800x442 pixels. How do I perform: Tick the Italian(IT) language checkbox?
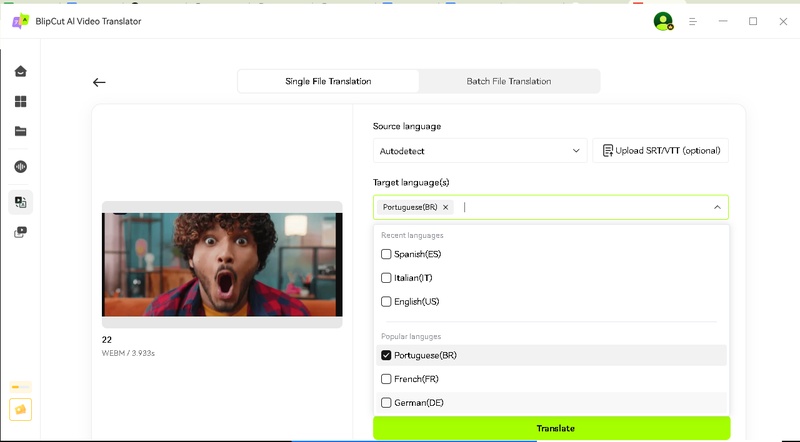tap(387, 278)
